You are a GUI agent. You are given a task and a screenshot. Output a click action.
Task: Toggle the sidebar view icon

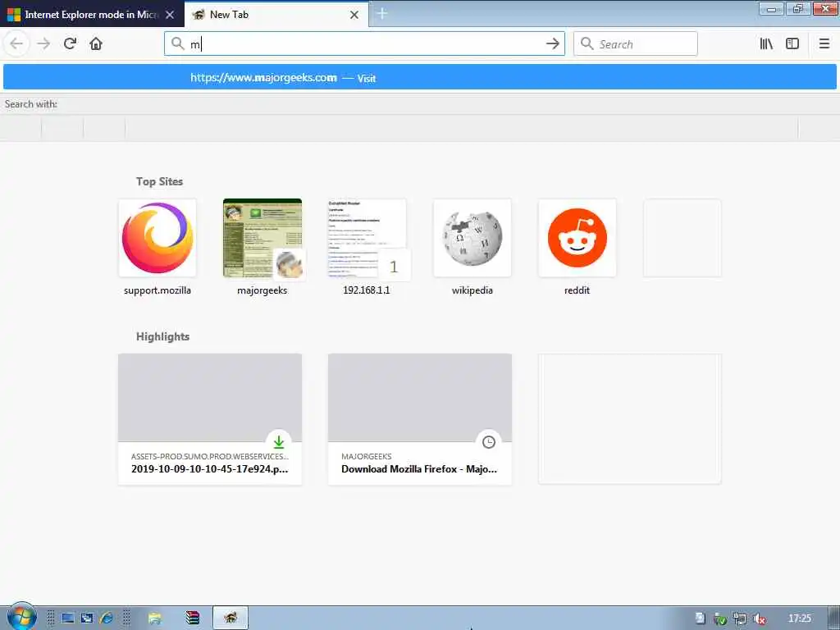coord(792,43)
